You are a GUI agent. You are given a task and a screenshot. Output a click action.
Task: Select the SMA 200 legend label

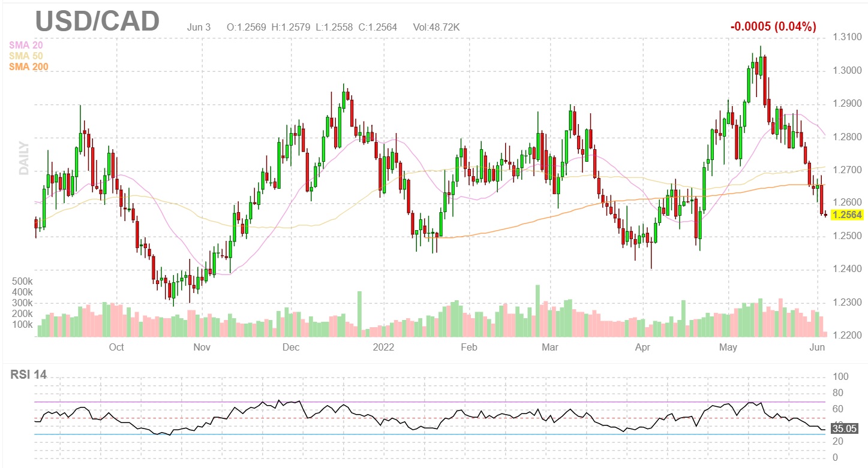point(28,67)
